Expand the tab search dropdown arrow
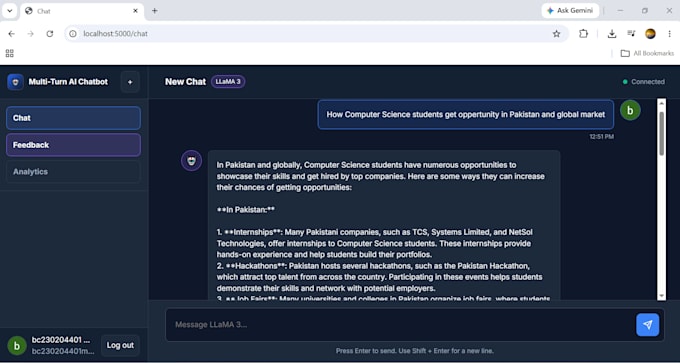The height and width of the screenshot is (363, 680). coord(10,11)
